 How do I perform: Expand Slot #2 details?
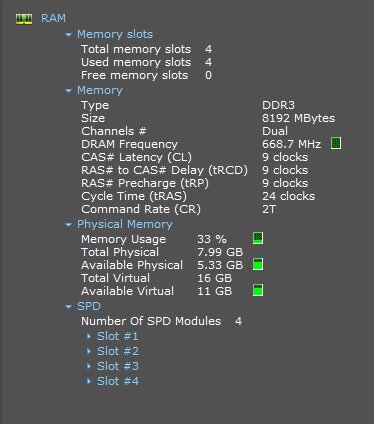click(x=89, y=351)
